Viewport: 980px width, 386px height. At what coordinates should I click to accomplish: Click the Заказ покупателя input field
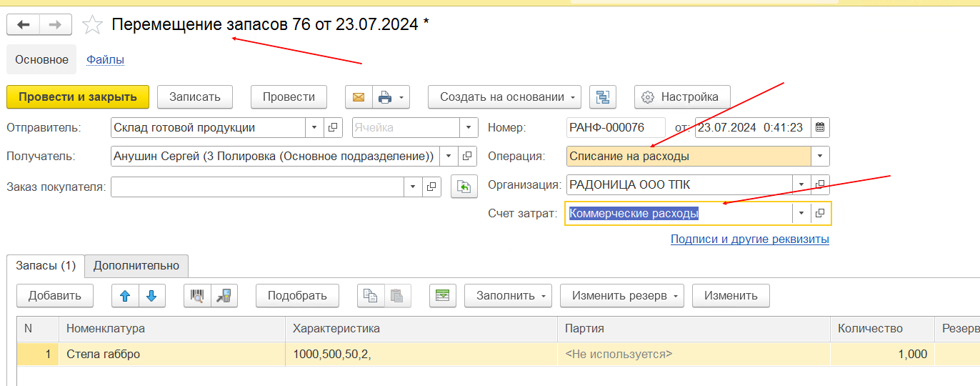coord(258,187)
